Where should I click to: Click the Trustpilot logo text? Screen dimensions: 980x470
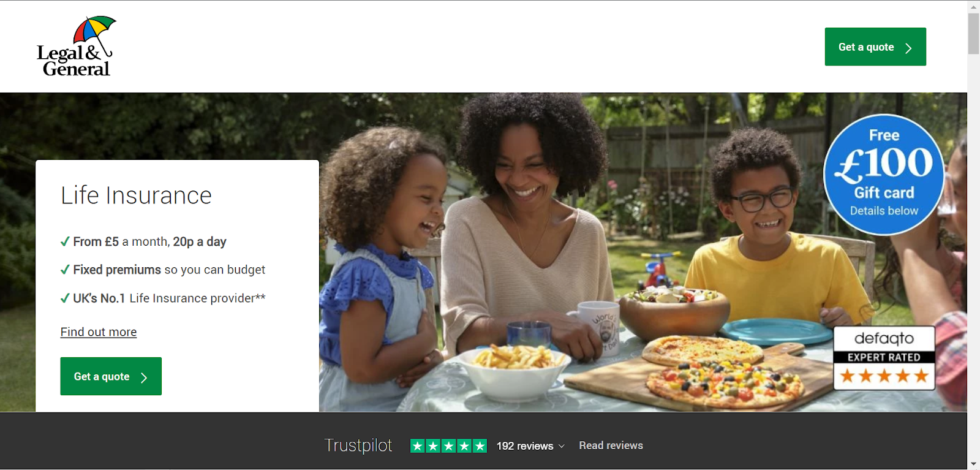pyautogui.click(x=358, y=445)
